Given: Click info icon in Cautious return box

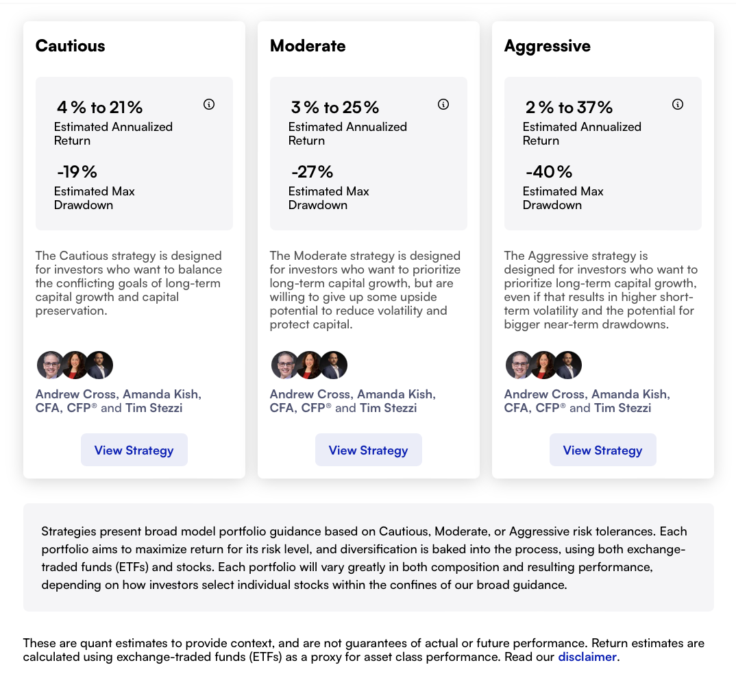Looking at the screenshot, I should tap(209, 104).
